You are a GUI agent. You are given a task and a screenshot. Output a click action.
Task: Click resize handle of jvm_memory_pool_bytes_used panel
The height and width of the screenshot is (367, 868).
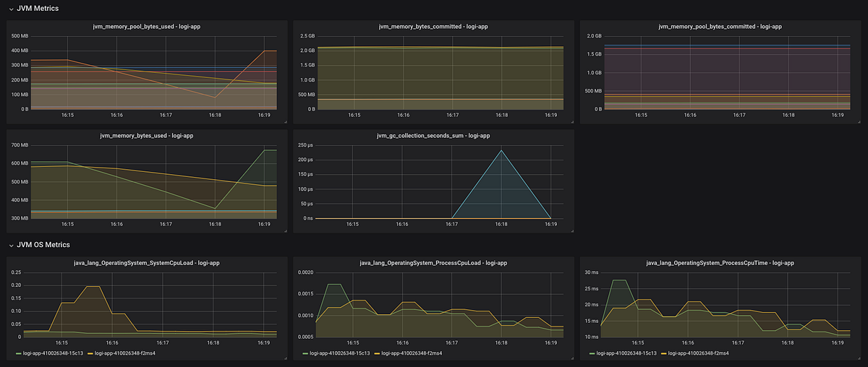pos(284,121)
